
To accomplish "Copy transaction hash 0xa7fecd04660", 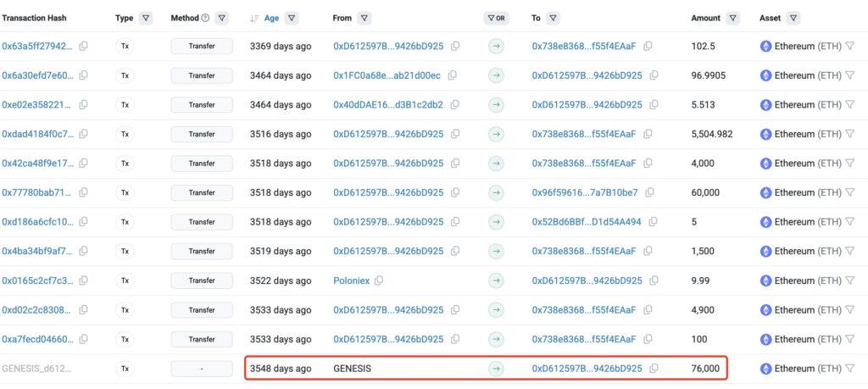I will (x=83, y=339).
